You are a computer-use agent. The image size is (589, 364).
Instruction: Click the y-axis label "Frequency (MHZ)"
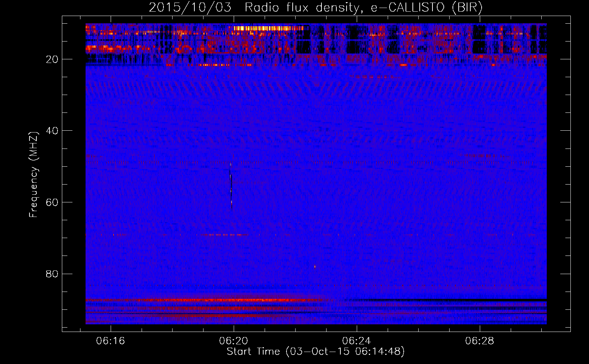[x=33, y=174]
